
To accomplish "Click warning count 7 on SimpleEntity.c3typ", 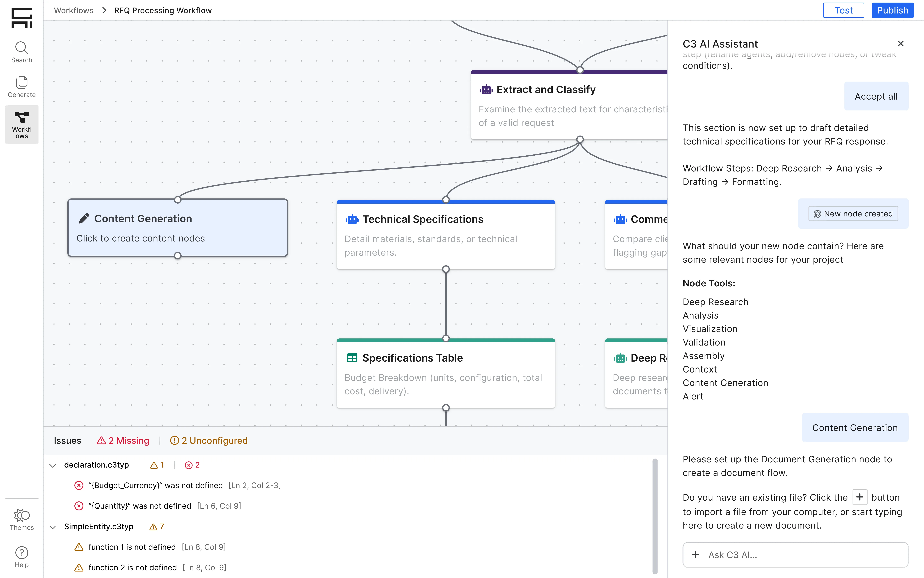I will click(x=157, y=526).
